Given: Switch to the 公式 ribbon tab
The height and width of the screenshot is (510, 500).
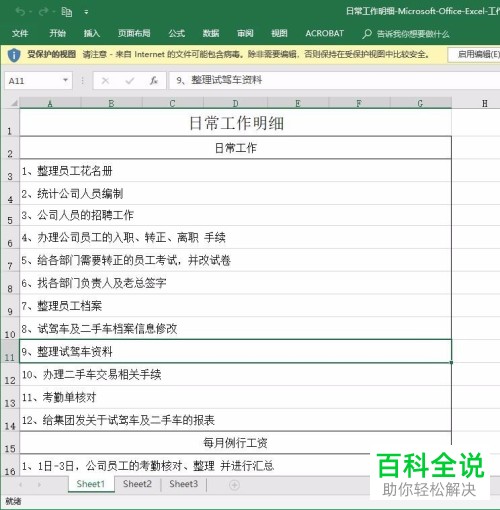Looking at the screenshot, I should point(176,33).
